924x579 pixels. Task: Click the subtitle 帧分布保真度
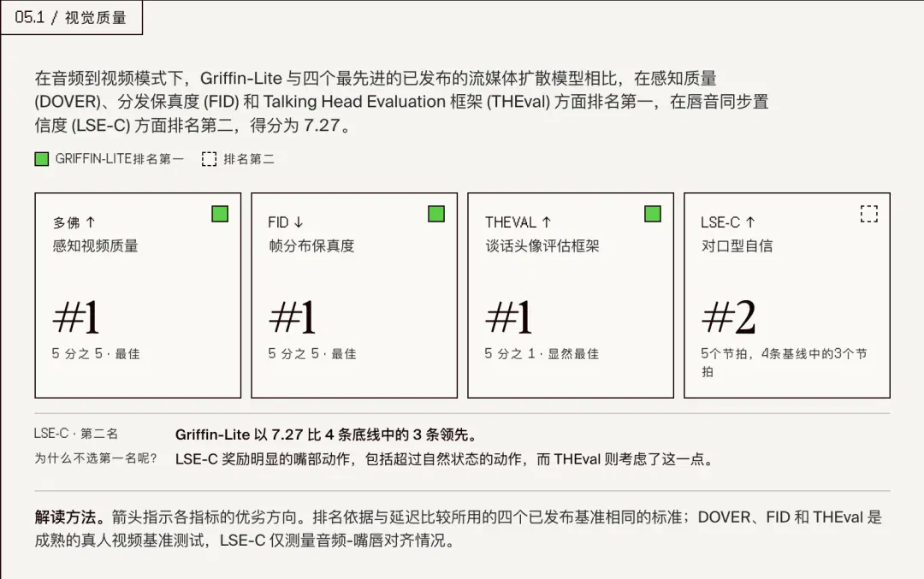[x=311, y=245]
